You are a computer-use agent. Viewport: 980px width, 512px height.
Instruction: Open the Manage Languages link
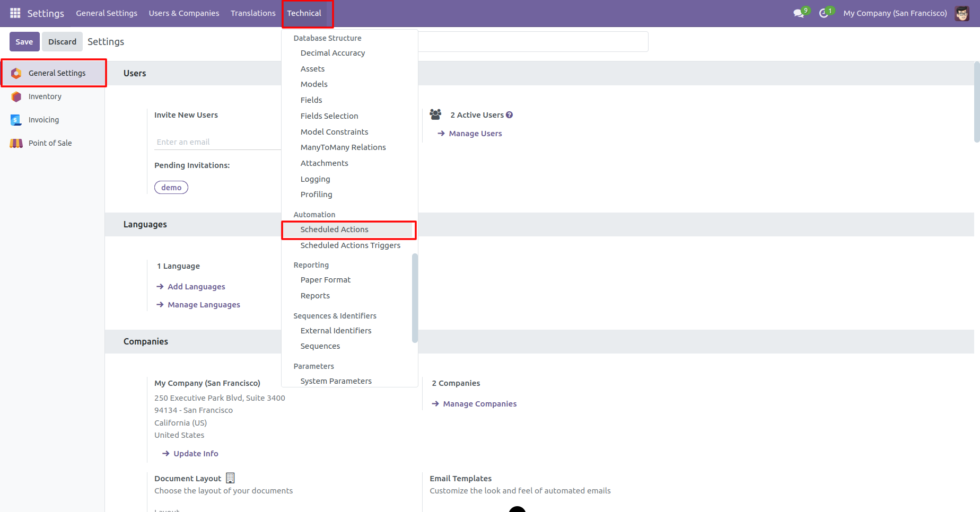pos(204,305)
